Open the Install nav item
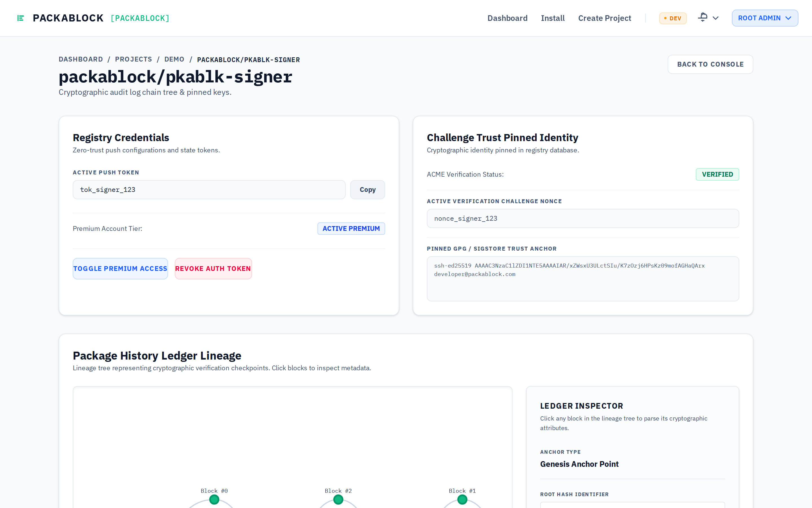 (x=553, y=18)
